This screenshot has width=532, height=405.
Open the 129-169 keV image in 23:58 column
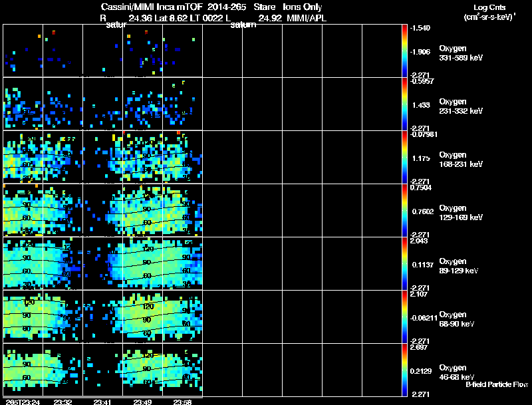tap(182, 210)
